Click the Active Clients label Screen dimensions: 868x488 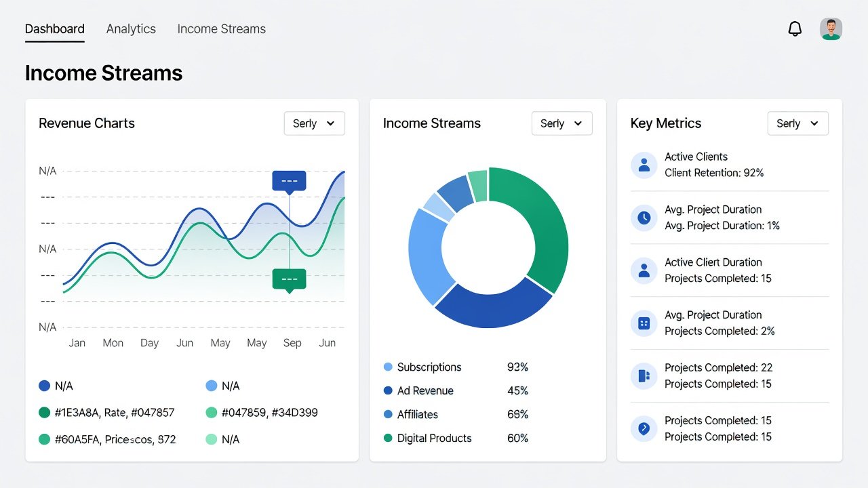[696, 157]
